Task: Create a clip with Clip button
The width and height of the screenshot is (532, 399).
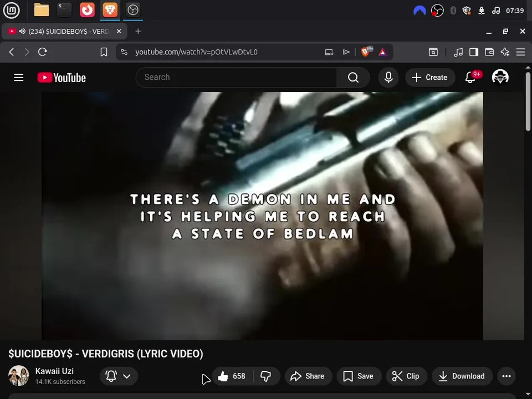Action: (x=406, y=376)
